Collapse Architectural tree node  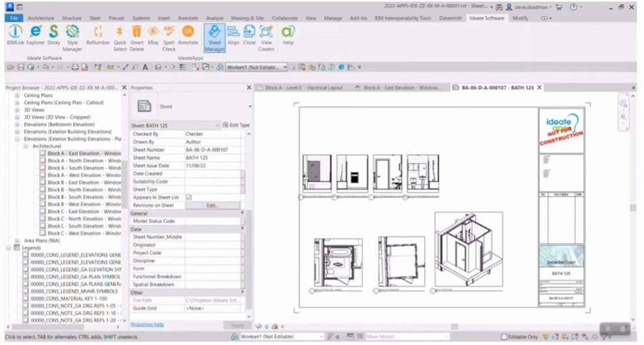[x=25, y=146]
